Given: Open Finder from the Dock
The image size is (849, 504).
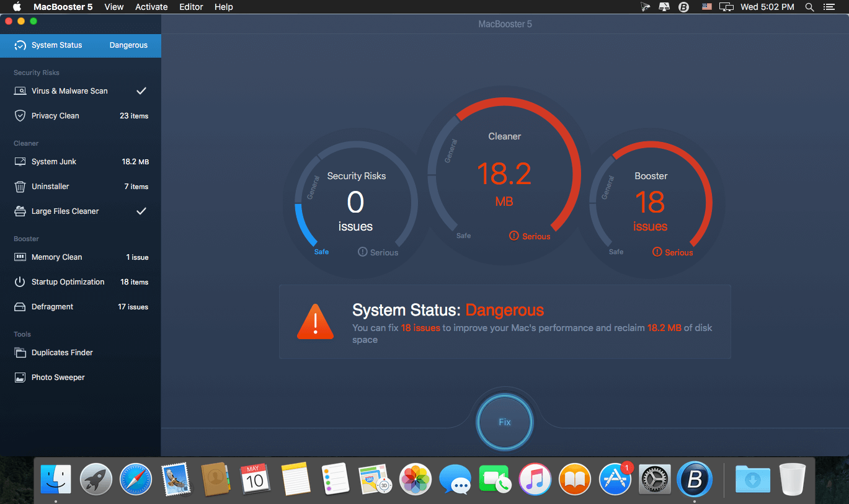Looking at the screenshot, I should 56,479.
